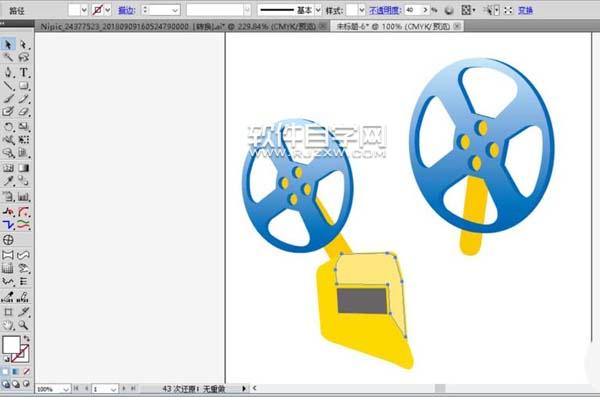Select the Type tool
Screen dimensions: 600x397
[24, 72]
